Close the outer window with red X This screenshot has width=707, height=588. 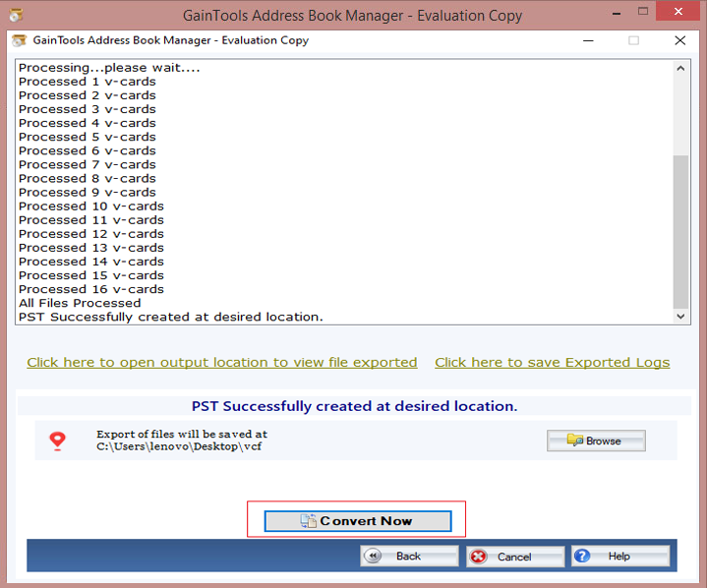point(678,11)
